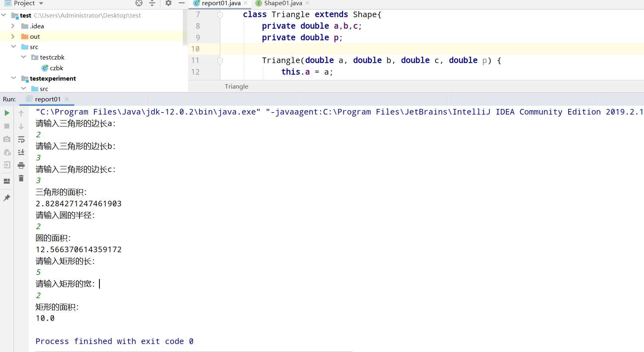This screenshot has height=352, width=644.
Task: Collapse the testexperiment module
Action: (14, 78)
